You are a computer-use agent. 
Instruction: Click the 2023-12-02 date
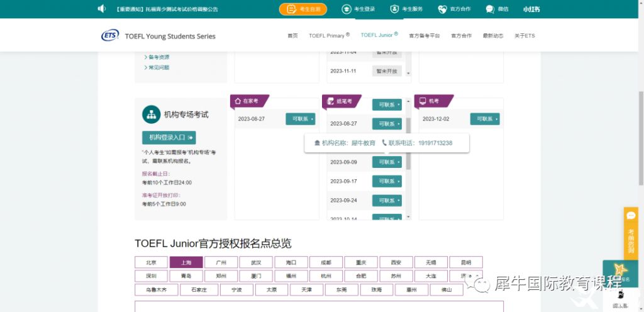tap(436, 119)
